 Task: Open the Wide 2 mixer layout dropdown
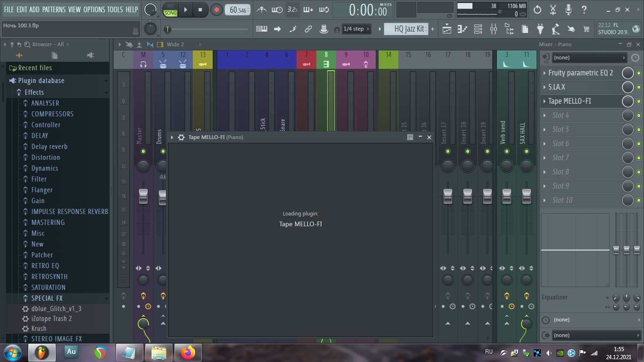[175, 44]
